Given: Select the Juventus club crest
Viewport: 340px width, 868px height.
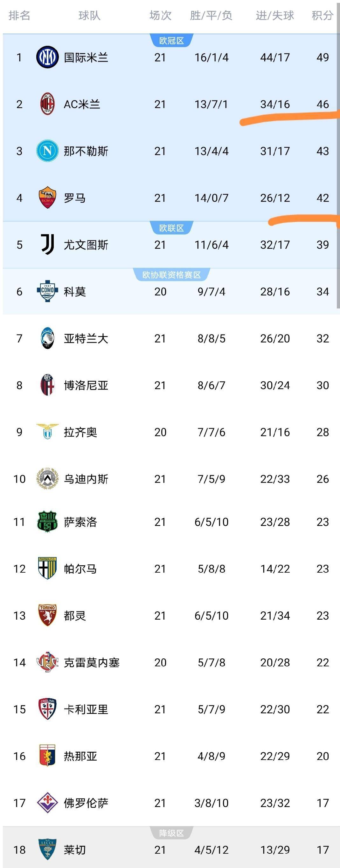Looking at the screenshot, I should tap(47, 245).
